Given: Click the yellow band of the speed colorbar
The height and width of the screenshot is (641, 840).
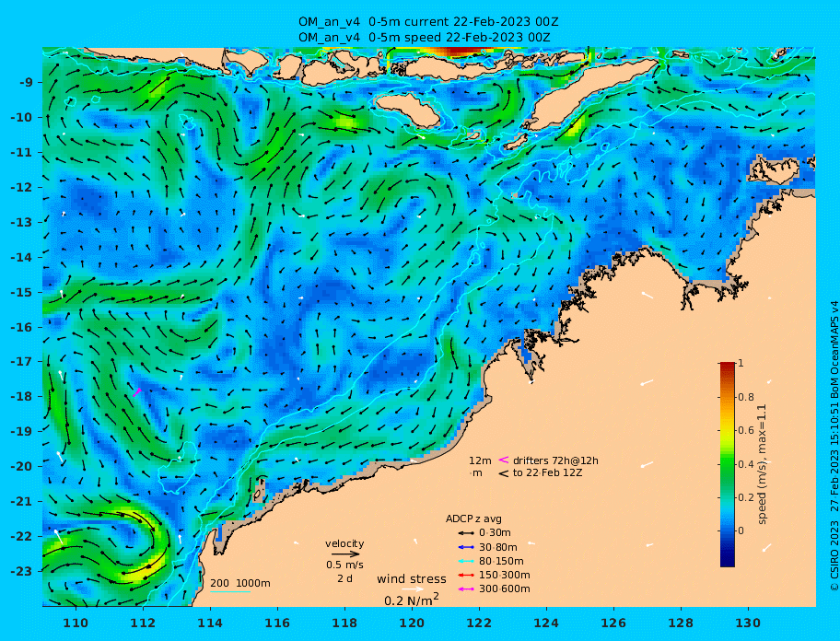Looking at the screenshot, I should [728, 432].
